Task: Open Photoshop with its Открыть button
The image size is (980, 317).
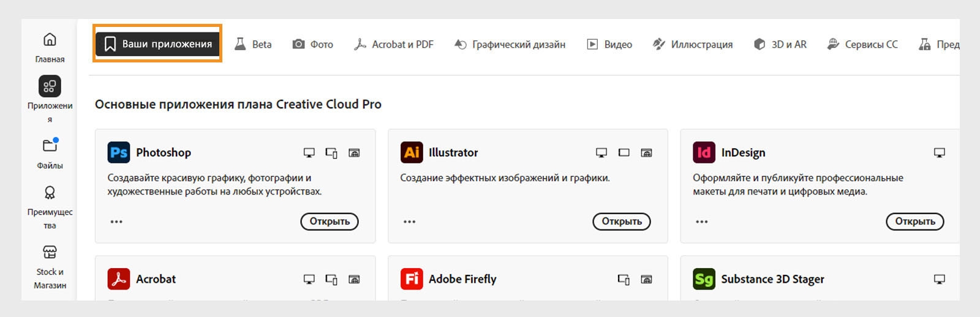Action: (x=330, y=222)
